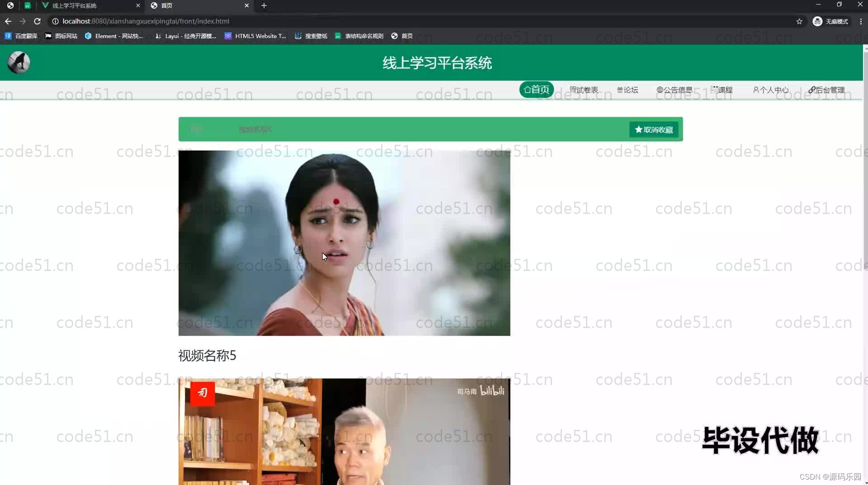Click the incognito mode profile icon
868x485 pixels.
(818, 21)
